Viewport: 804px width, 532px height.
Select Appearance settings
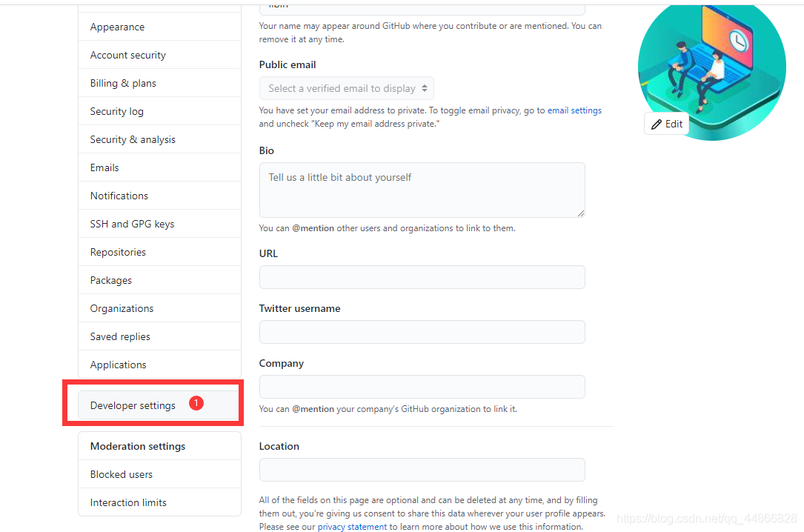116,26
